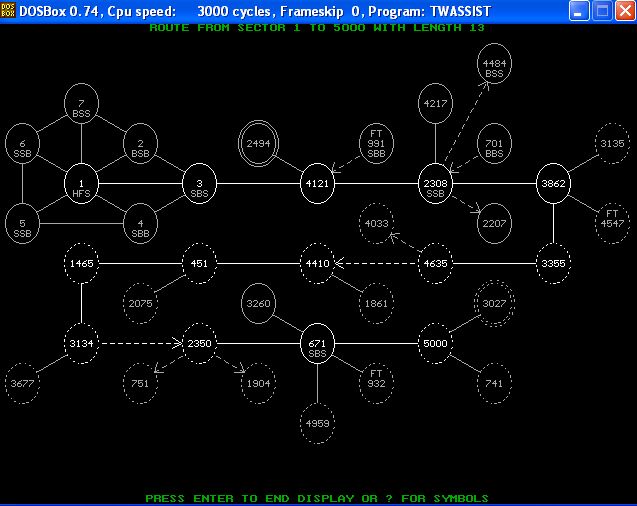Select the sector 4410 node
The height and width of the screenshot is (506, 637).
317,264
